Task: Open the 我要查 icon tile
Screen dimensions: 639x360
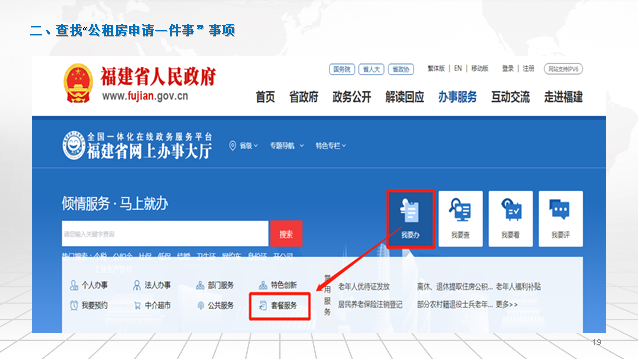Action: point(461,219)
